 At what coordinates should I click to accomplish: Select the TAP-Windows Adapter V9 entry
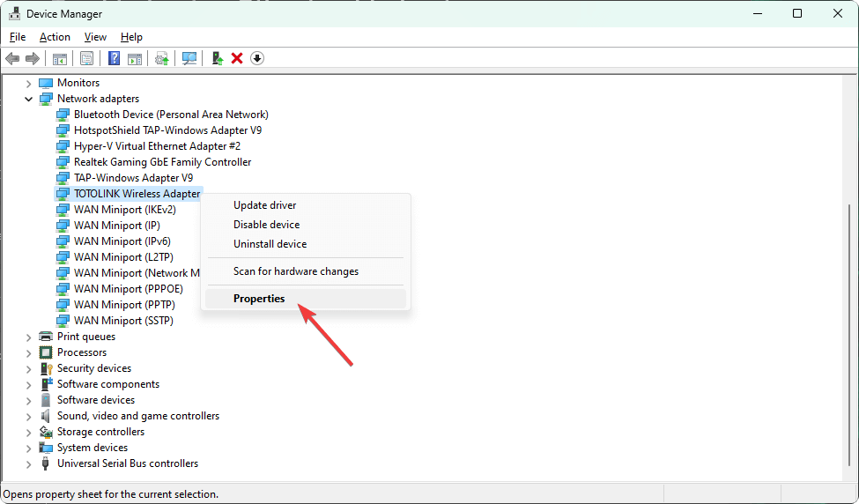133,178
